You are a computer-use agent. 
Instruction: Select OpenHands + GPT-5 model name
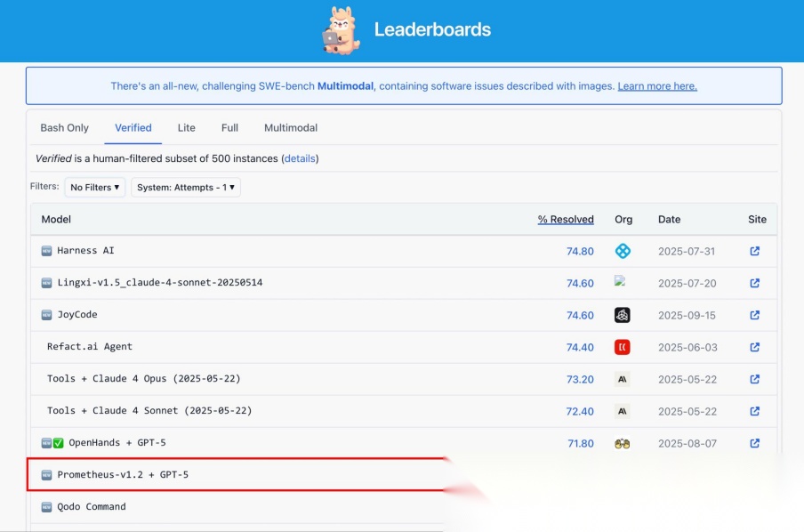117,443
